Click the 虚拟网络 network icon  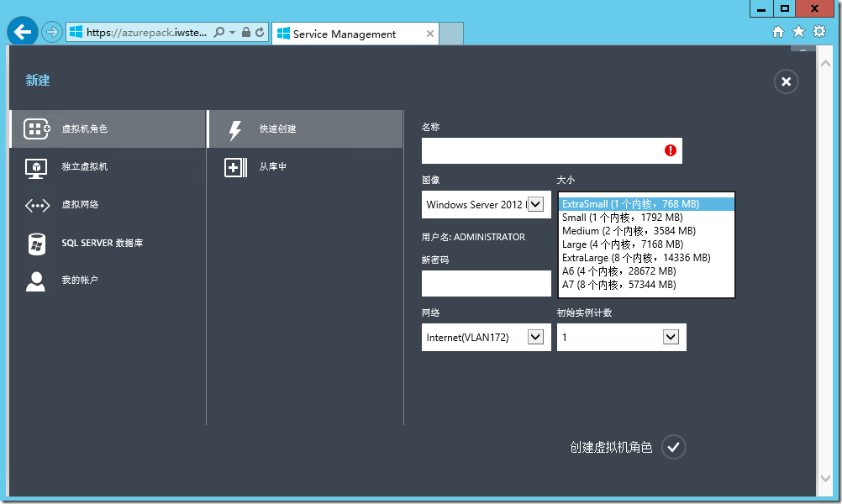(x=37, y=205)
